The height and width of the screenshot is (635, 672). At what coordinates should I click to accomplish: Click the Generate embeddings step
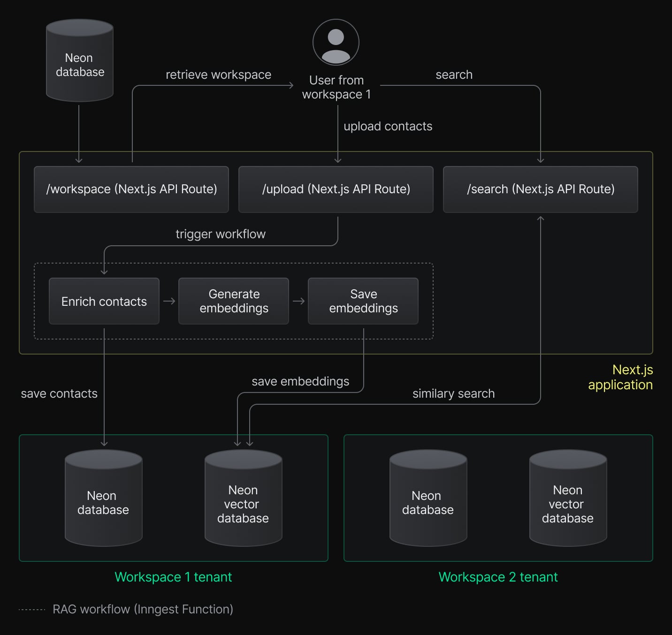click(x=234, y=301)
